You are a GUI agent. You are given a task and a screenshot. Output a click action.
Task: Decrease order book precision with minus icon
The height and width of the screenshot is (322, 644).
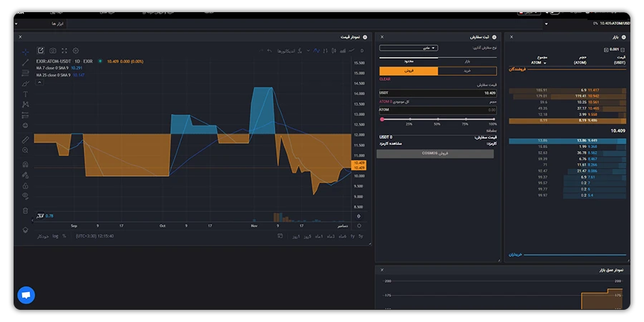point(623,49)
